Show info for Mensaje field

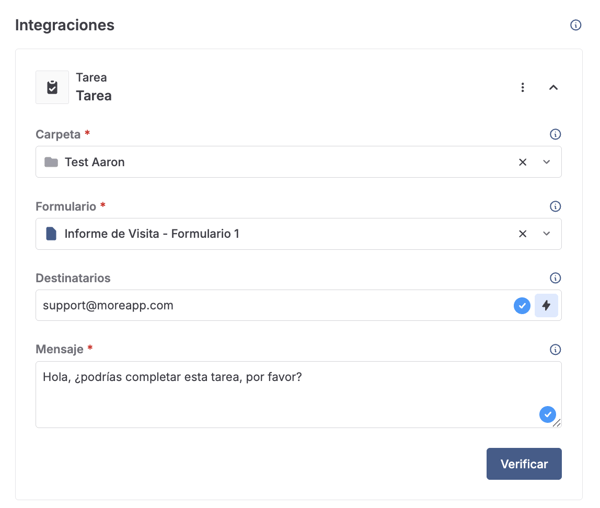(555, 350)
